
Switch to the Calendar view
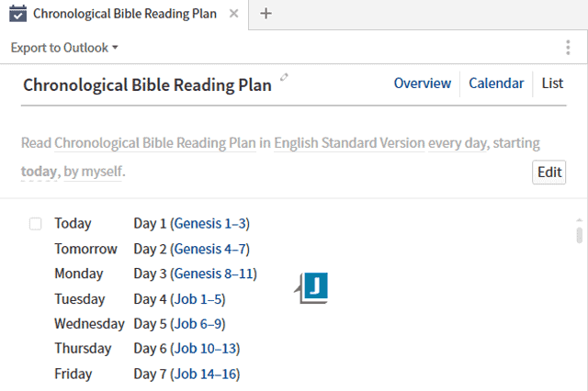pos(496,84)
